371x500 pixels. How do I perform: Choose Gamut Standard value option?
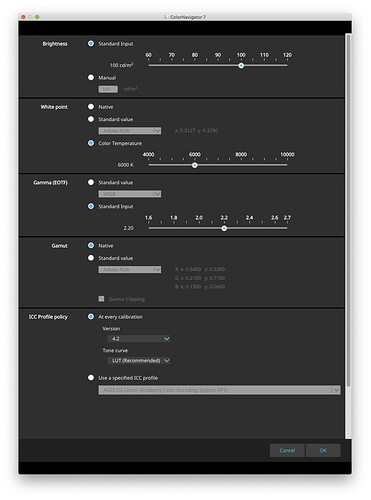pyautogui.click(x=91, y=258)
